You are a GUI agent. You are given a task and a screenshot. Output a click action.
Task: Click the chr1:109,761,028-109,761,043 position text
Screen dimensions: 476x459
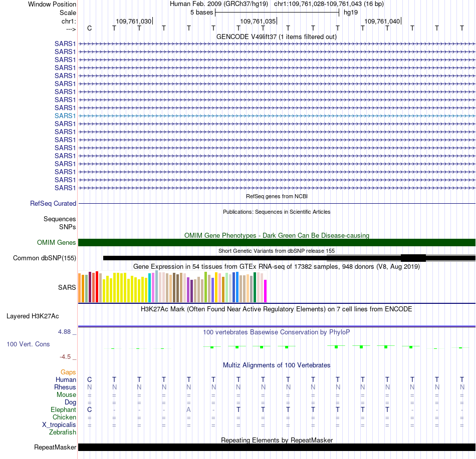pyautogui.click(x=318, y=4)
